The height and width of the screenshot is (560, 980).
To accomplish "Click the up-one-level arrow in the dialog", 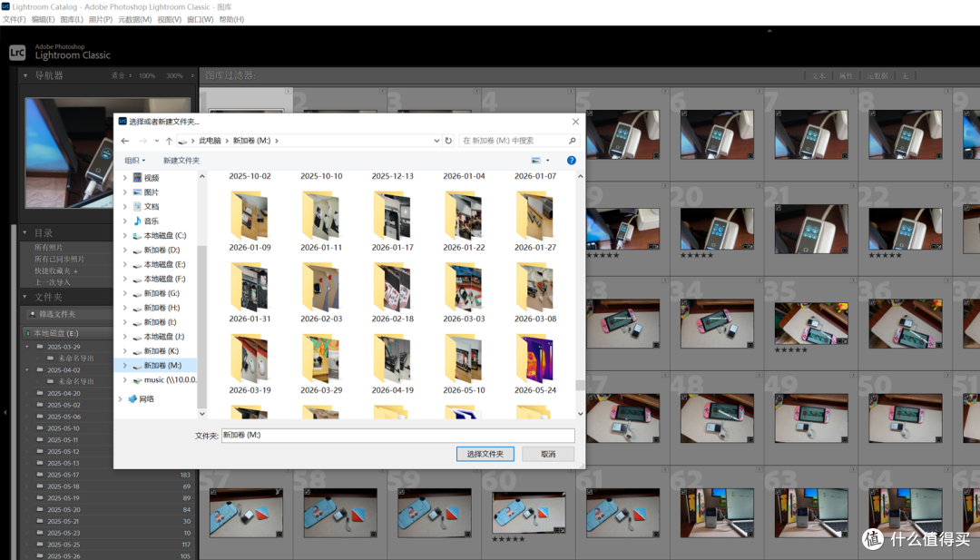I will point(169,141).
